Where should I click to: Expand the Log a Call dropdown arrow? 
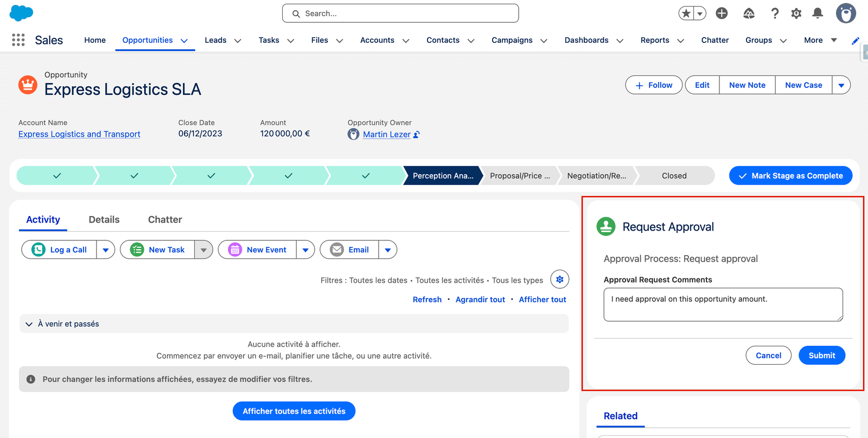[106, 250]
